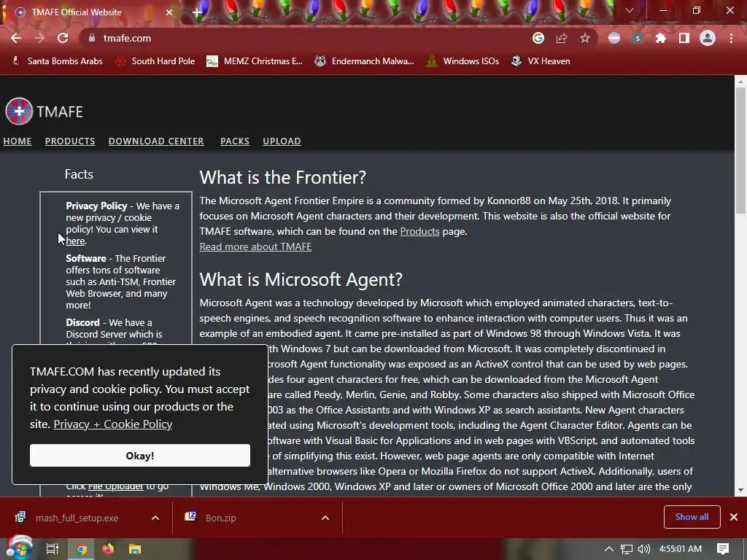Click page scrollbar down arrow
The height and width of the screenshot is (560, 747).
[x=741, y=490]
